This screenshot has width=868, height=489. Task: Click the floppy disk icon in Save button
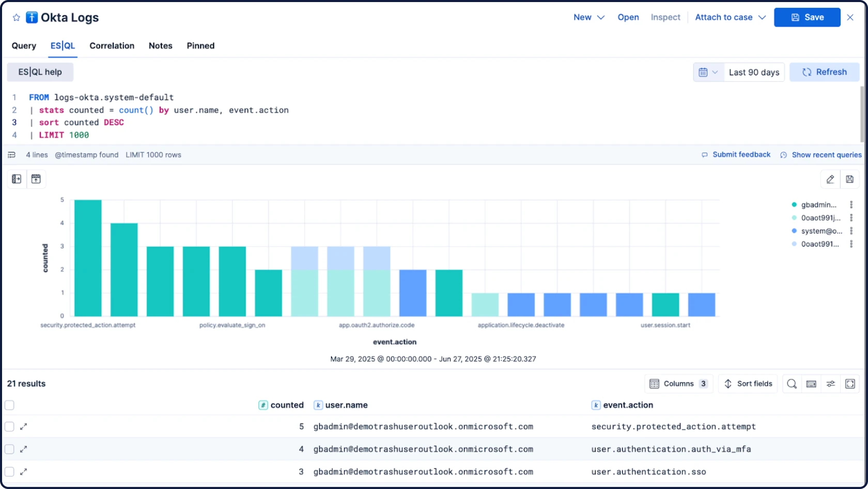pyautogui.click(x=795, y=18)
